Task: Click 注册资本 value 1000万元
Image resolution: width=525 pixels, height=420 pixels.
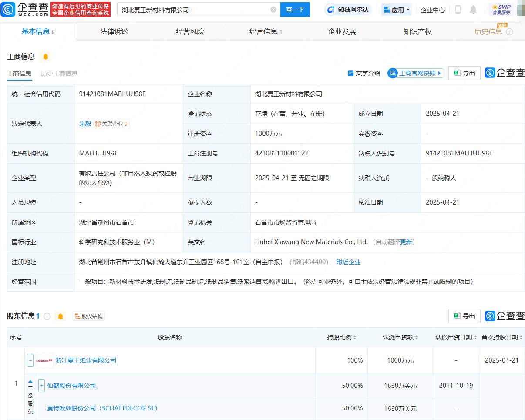Action: click(x=269, y=134)
